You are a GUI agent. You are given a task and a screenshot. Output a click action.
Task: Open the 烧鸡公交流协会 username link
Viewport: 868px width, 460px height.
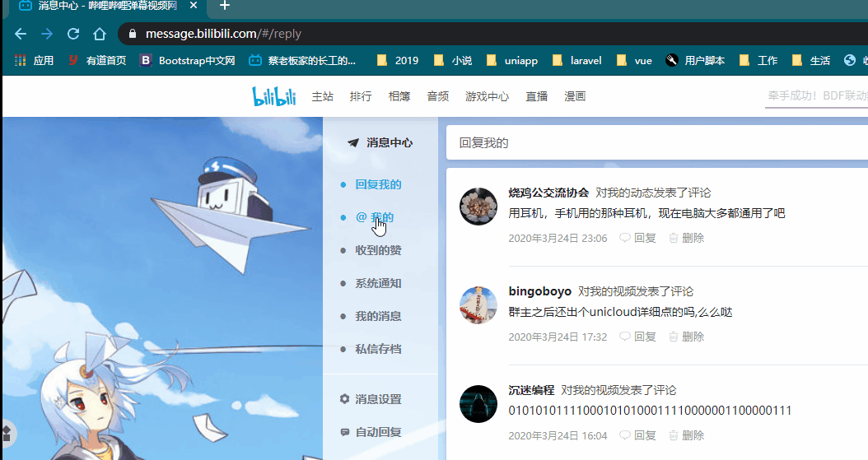click(548, 193)
